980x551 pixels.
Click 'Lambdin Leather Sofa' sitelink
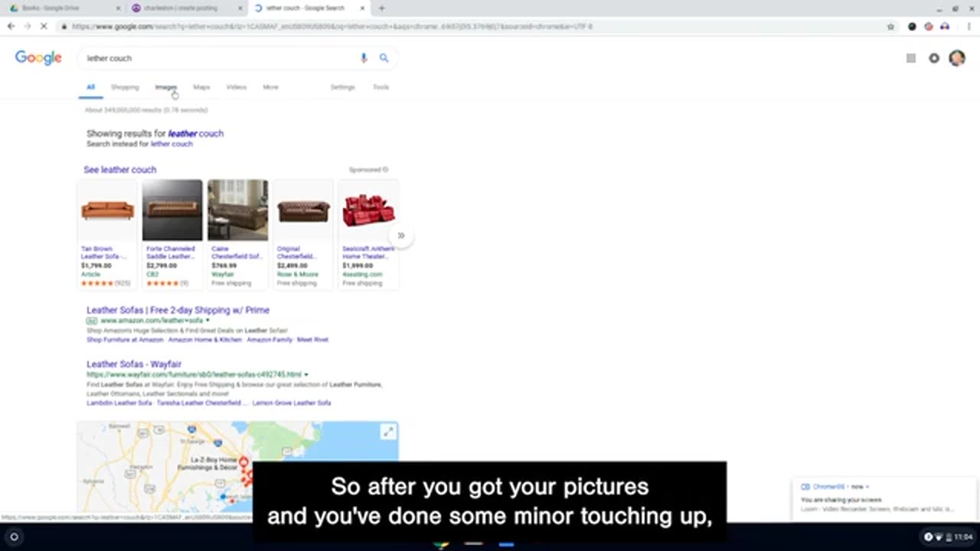pos(119,403)
